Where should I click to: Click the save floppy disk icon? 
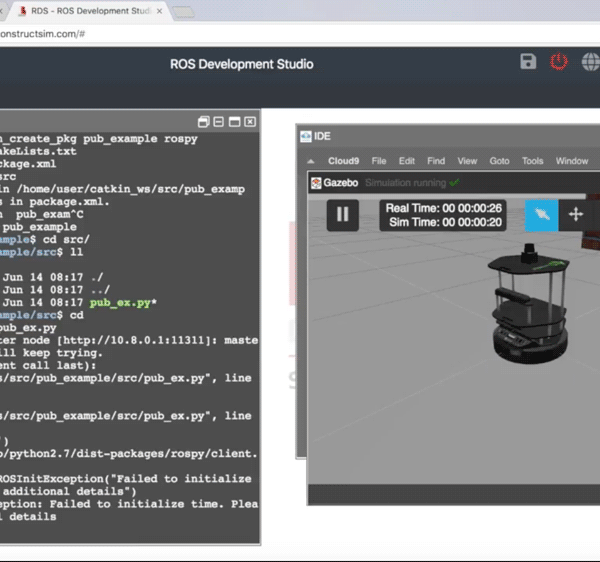pos(528,62)
